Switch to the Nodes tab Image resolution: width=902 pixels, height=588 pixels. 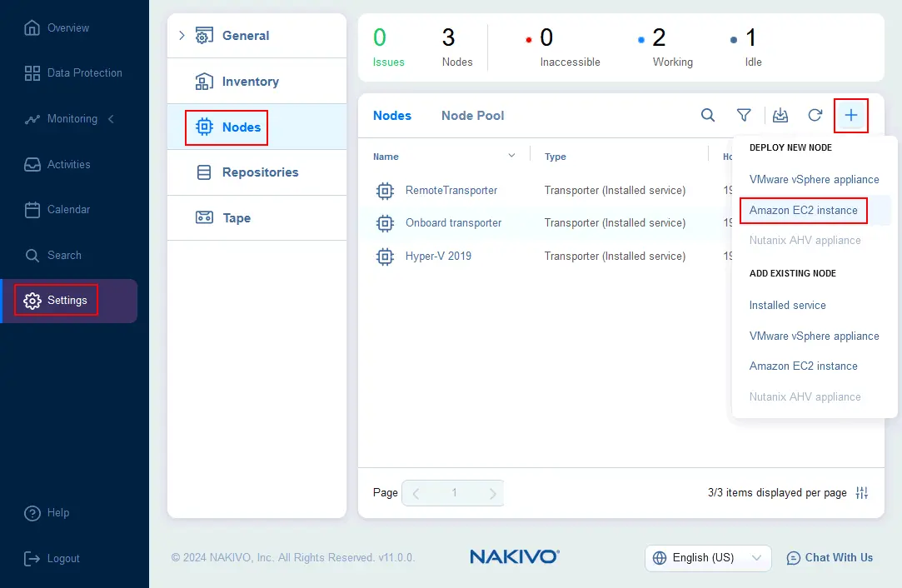click(x=392, y=116)
